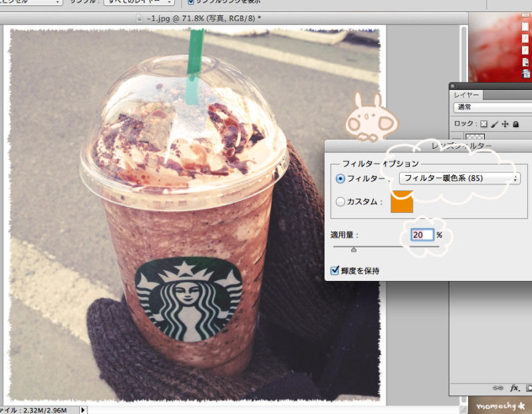Viewport: 532px width, 414px height.
Task: Toggle the サンプルリングを表示 checkbox
Action: 191,2
